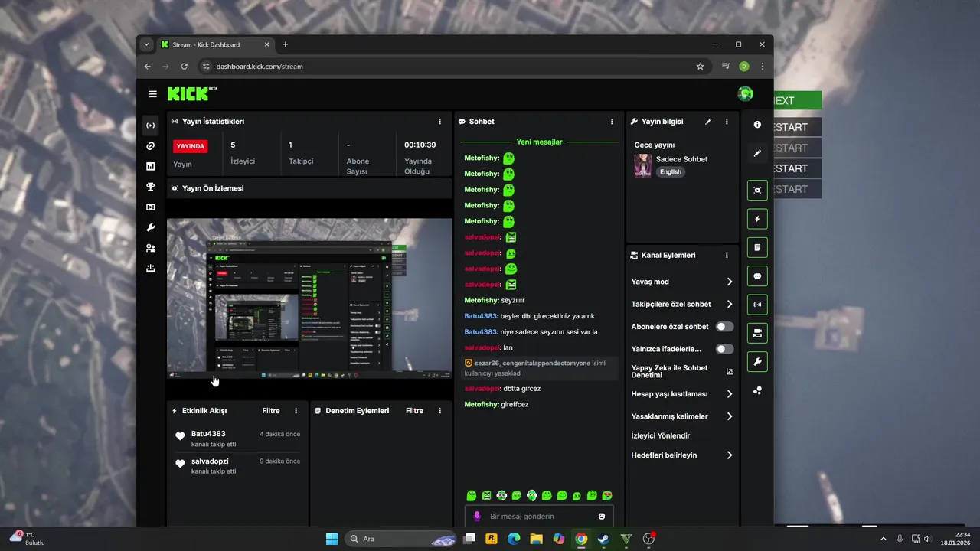
Task: Expand the Yavaş mod option
Action: 681,282
